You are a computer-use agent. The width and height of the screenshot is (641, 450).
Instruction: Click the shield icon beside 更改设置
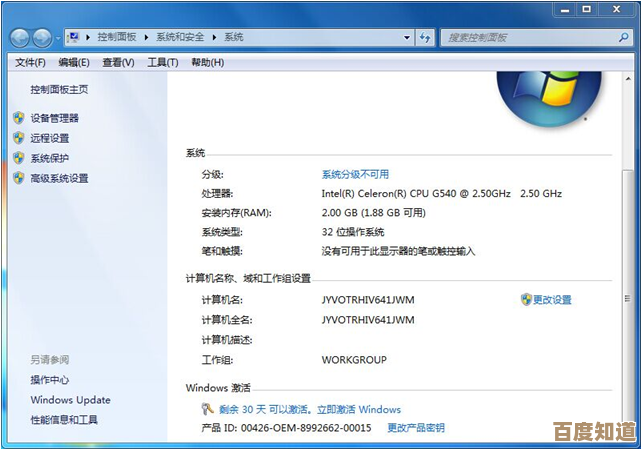pos(526,299)
